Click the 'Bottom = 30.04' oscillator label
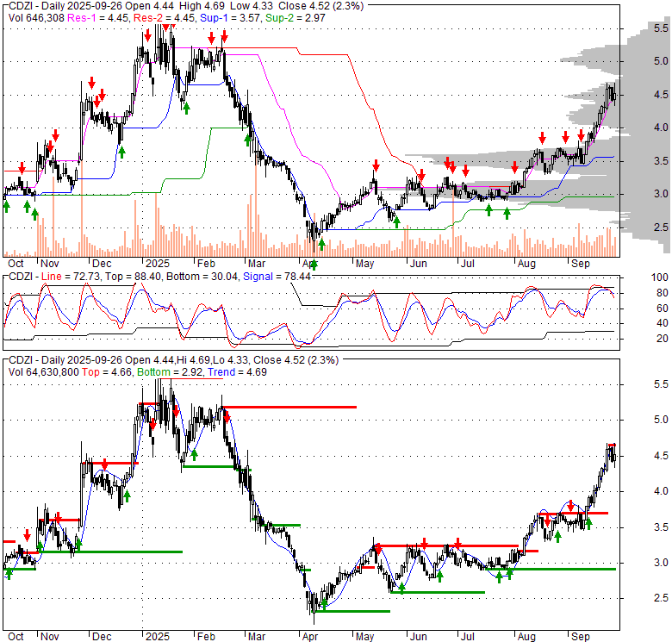The image size is (672, 642). (202, 277)
